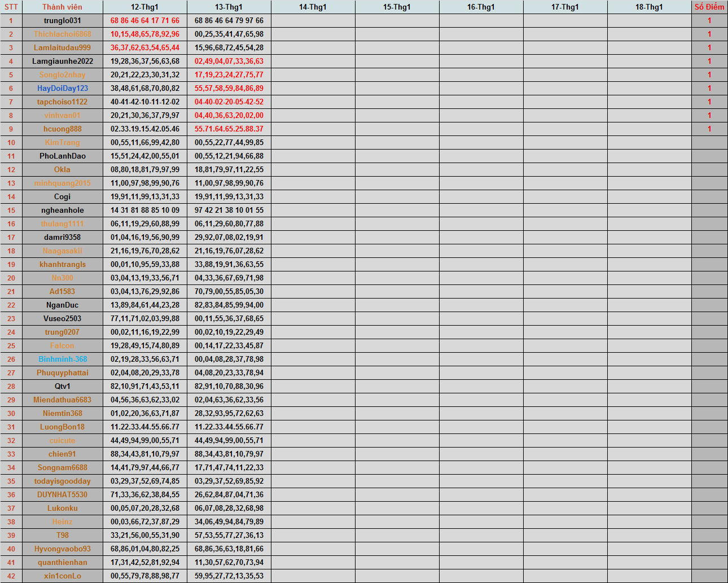The width and height of the screenshot is (728, 583).
Task: Click member name LuongBon18
Action: point(62,427)
